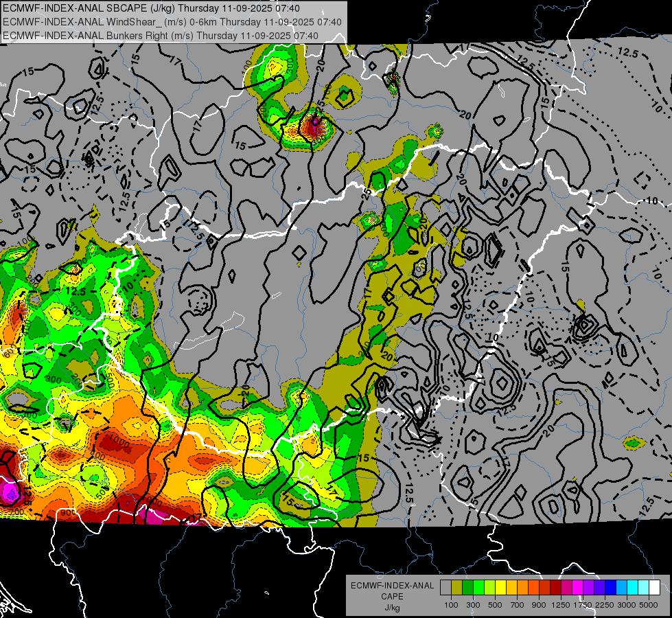Click the purple swatch right of 1750
The width and height of the screenshot is (672, 618).
(588, 588)
